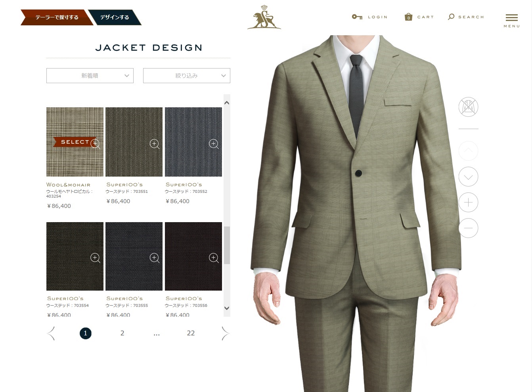The width and height of the screenshot is (532, 392).
Task: Go to page 2 of fabrics
Action: click(122, 333)
